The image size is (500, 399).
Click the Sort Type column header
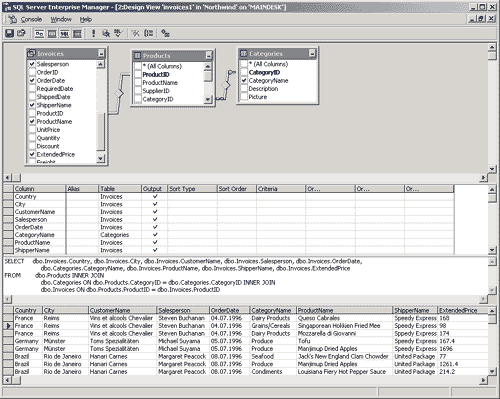[x=192, y=189]
